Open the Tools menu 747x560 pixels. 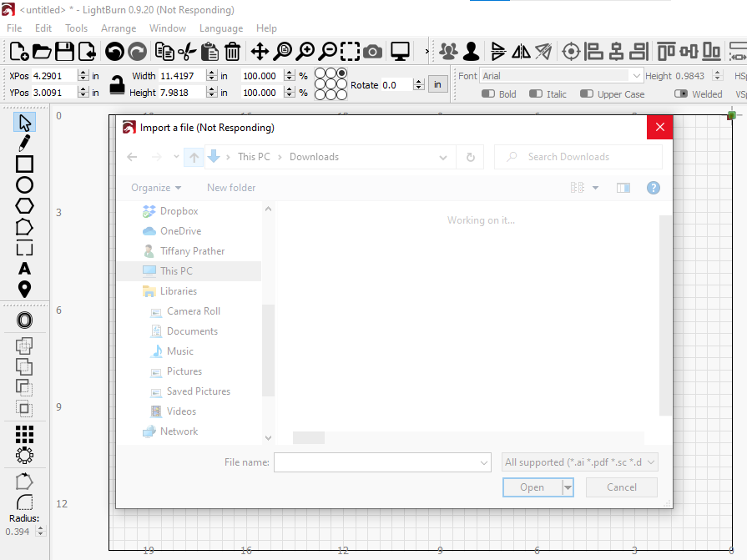[76, 28]
